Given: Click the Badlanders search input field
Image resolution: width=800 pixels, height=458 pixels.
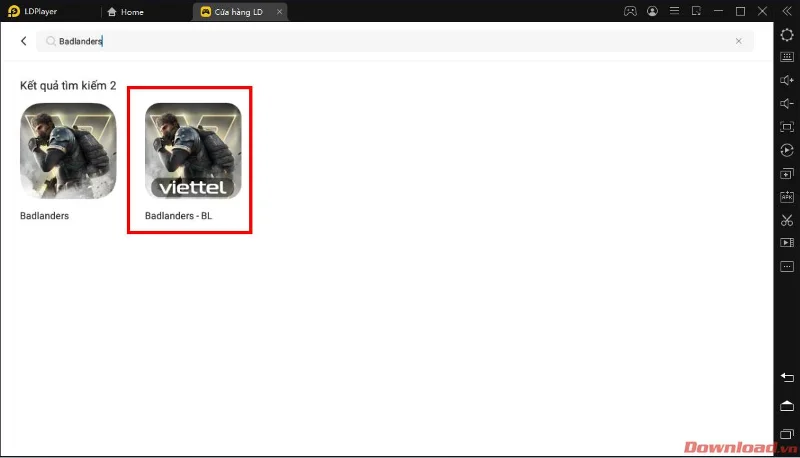Looking at the screenshot, I should click(x=394, y=41).
